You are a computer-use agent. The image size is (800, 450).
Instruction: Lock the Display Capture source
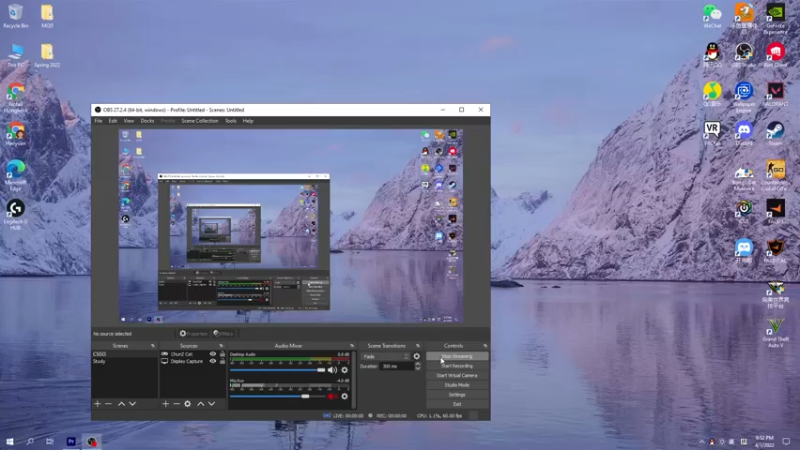pyautogui.click(x=222, y=361)
